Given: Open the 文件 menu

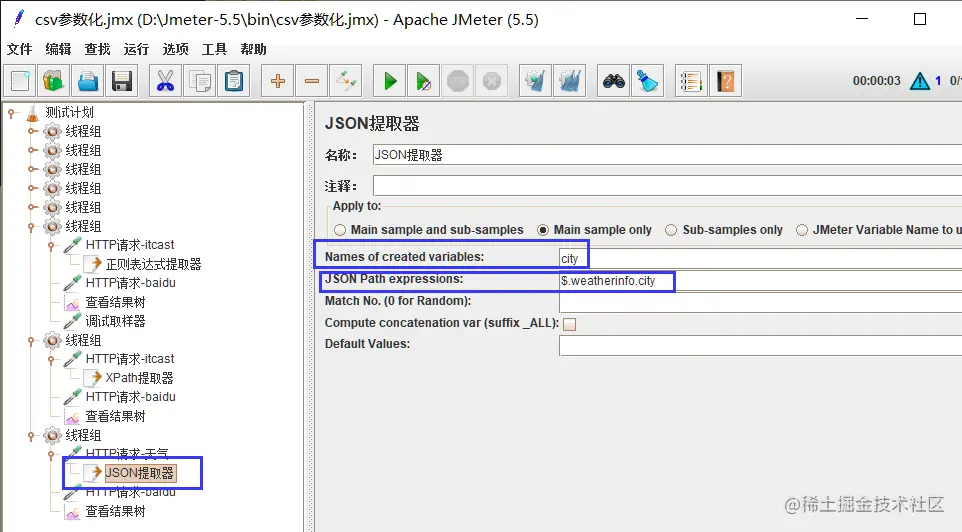Looking at the screenshot, I should [19, 49].
